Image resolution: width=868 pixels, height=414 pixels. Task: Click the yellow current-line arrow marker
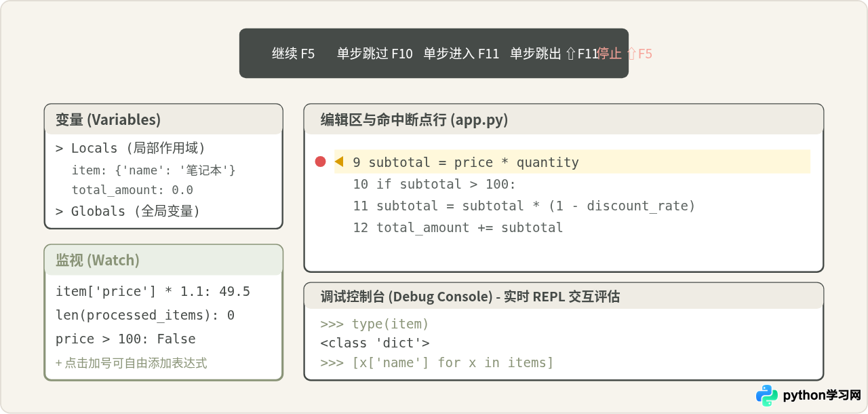[x=339, y=162]
